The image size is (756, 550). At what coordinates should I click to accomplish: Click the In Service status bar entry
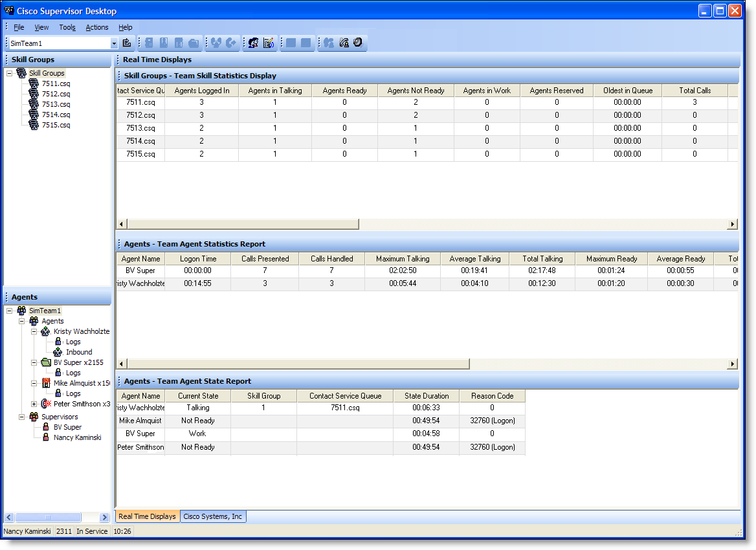(92, 531)
